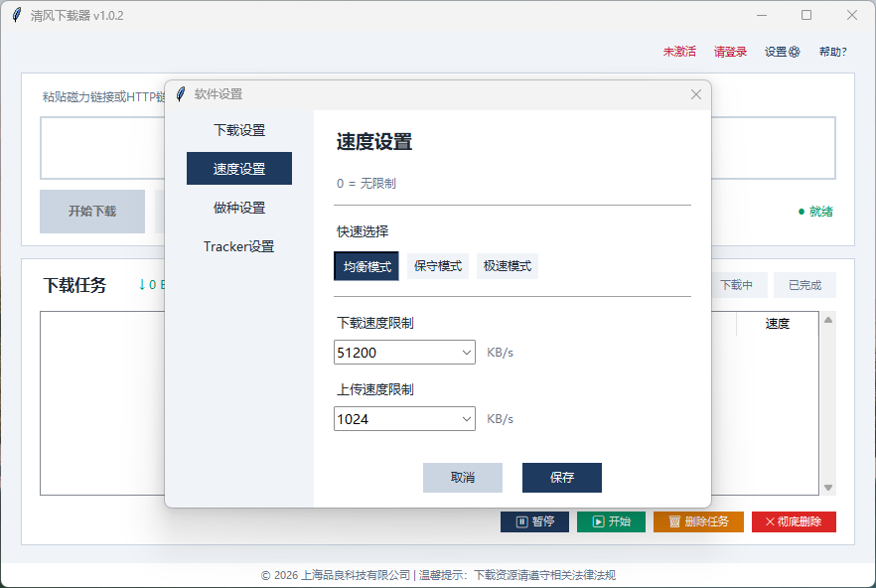Screen dimensions: 876x588
Task: Minimize the 清风下载器 window
Action: 762,15
